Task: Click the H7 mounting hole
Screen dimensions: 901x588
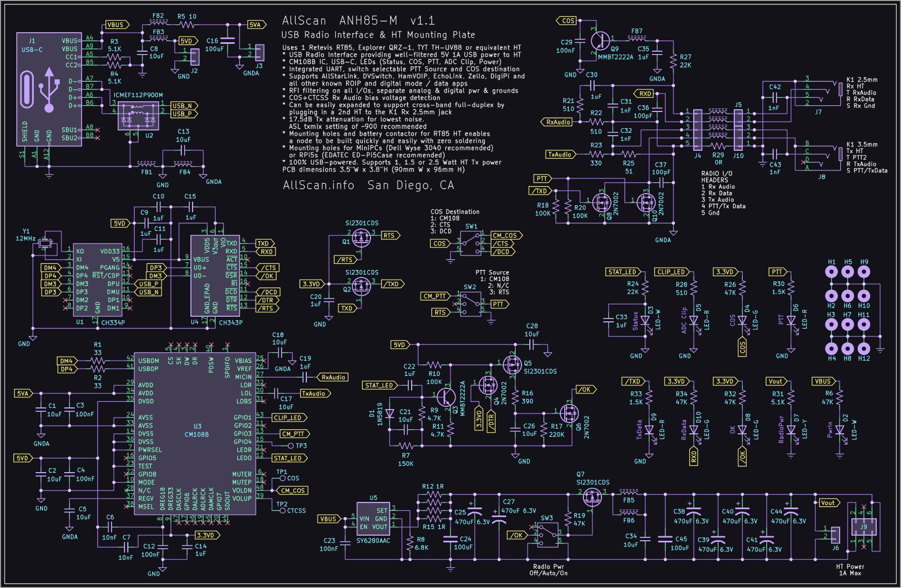Action: click(x=848, y=325)
